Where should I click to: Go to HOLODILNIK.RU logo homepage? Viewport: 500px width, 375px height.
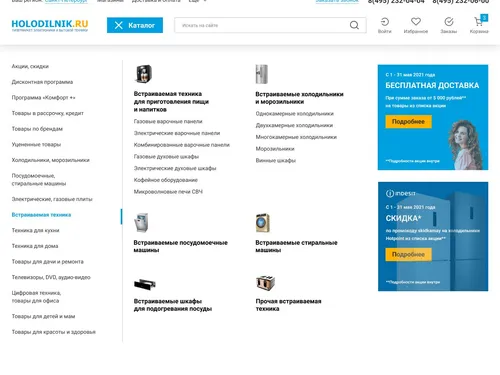(x=50, y=25)
